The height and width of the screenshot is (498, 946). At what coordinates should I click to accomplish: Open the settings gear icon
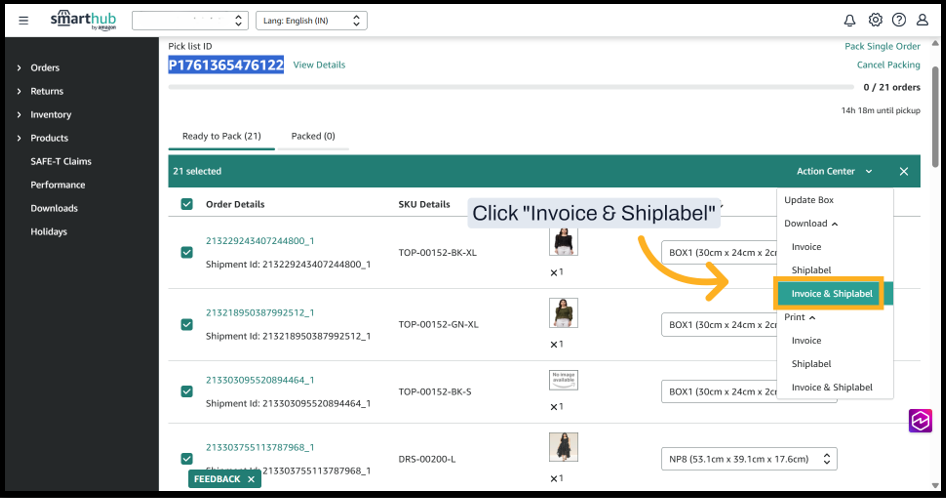click(875, 20)
